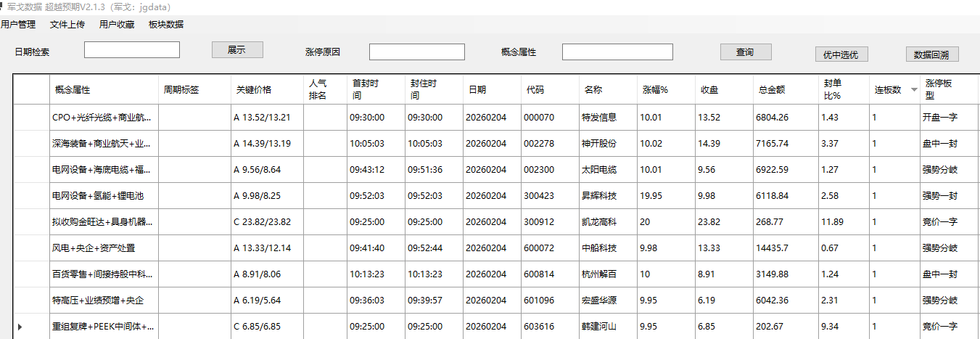The height and width of the screenshot is (339, 980).
Task: Focus the 涨停原因 input field
Action: (417, 52)
